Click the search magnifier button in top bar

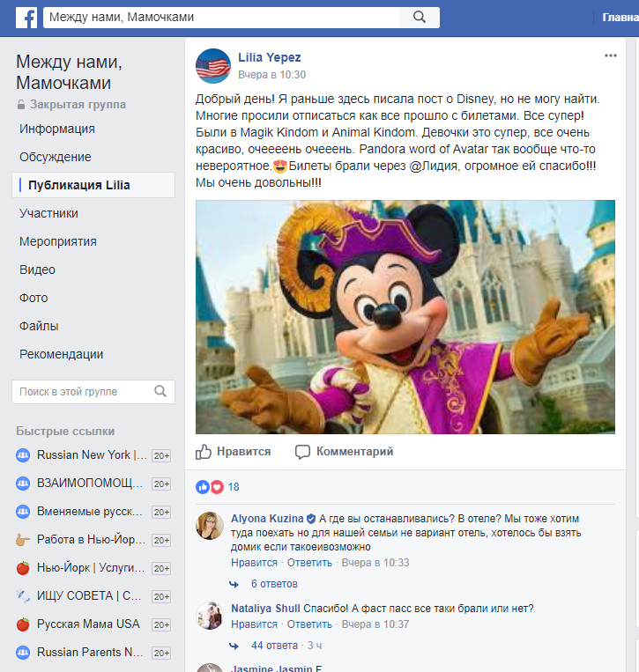[420, 18]
